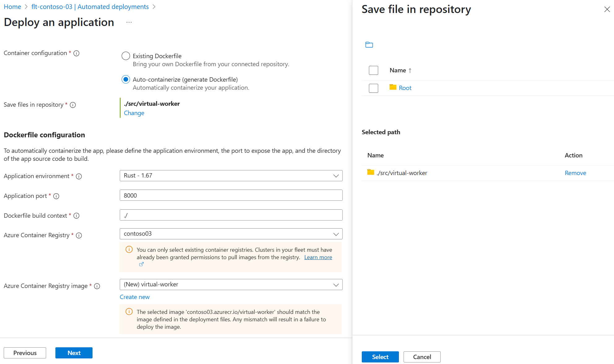Click the Application port input field
The image size is (614, 364).
(x=231, y=195)
